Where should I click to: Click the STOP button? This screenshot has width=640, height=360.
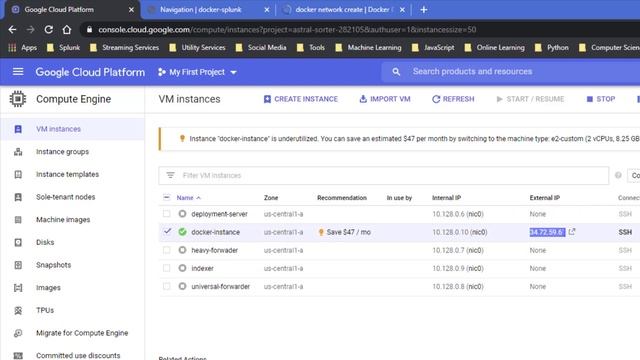tap(601, 99)
